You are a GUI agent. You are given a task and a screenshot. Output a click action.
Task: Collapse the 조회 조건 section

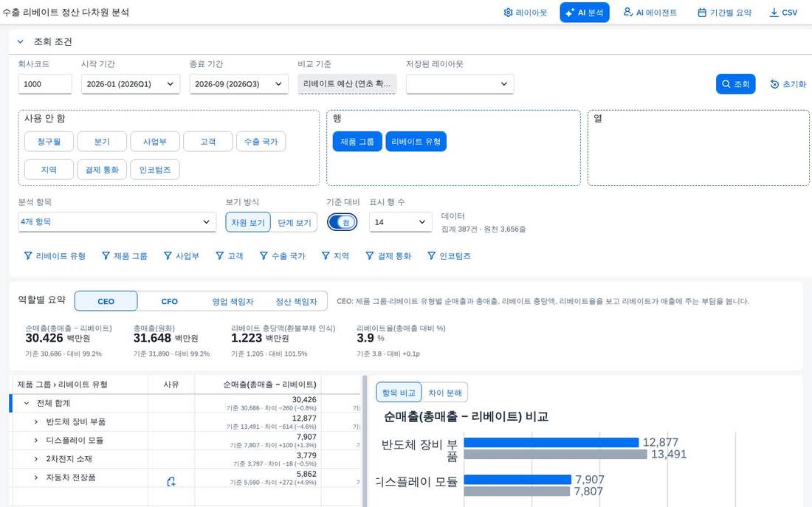click(x=20, y=42)
